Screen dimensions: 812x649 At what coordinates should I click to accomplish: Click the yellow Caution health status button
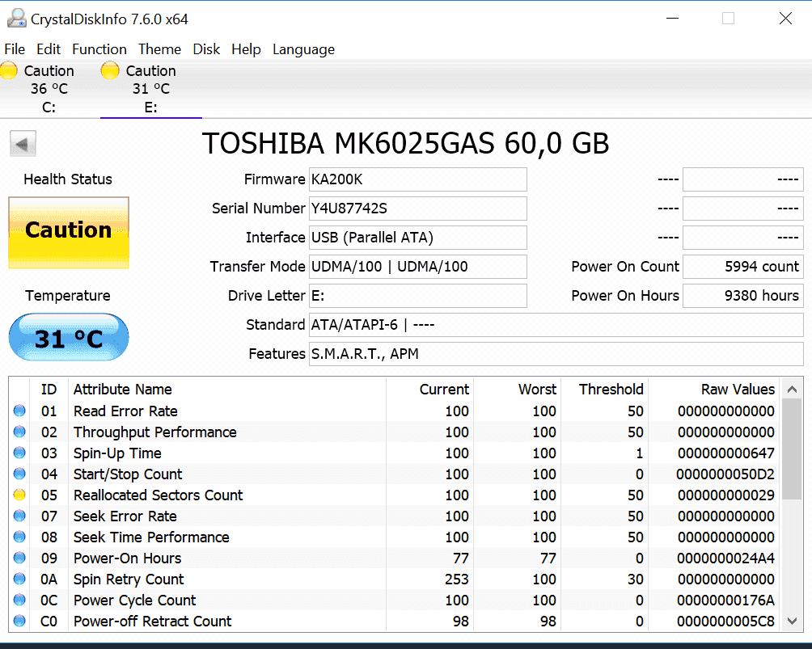tap(69, 233)
